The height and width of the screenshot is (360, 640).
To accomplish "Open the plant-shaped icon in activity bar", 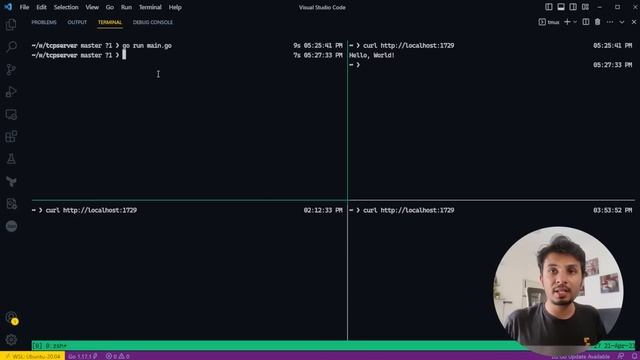I will [11, 181].
